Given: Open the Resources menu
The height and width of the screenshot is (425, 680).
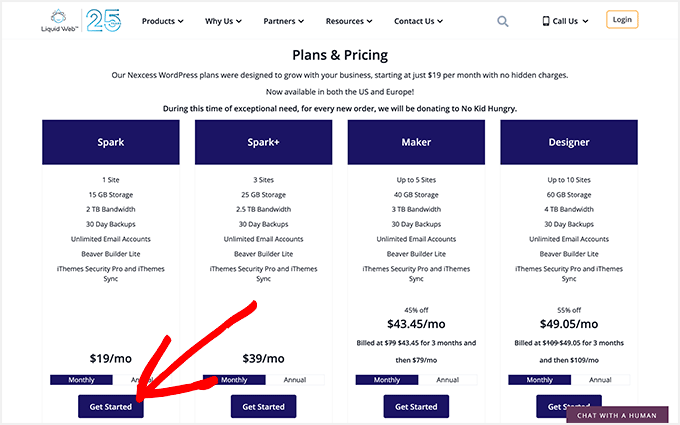Looking at the screenshot, I should (349, 20).
